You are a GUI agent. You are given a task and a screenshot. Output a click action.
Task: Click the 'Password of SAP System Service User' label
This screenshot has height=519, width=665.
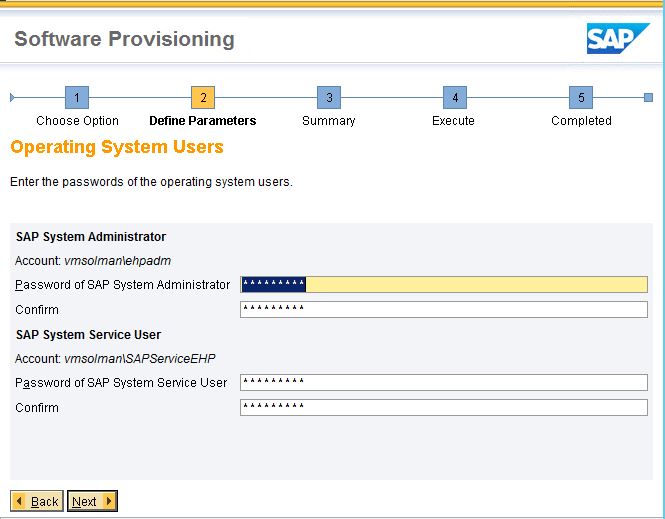click(121, 382)
